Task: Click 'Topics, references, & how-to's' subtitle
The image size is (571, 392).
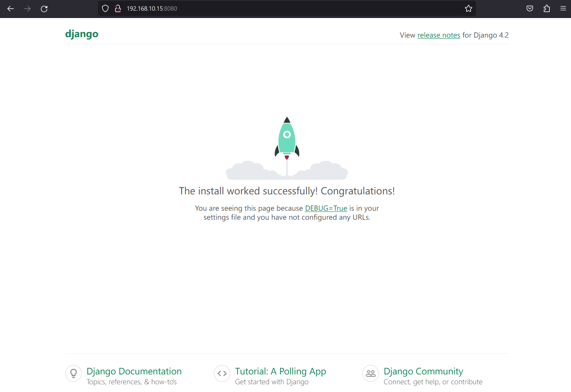Action: [x=131, y=382]
